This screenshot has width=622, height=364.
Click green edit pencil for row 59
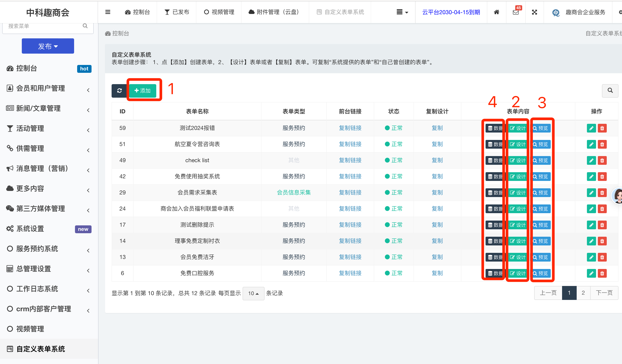[591, 128]
